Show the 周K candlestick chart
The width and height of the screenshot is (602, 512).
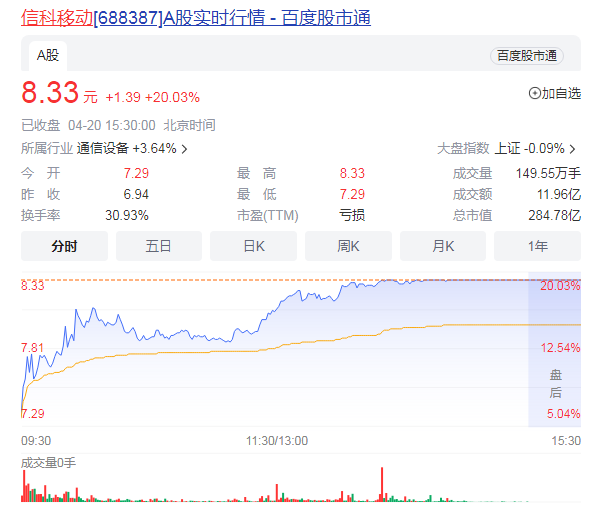[348, 246]
